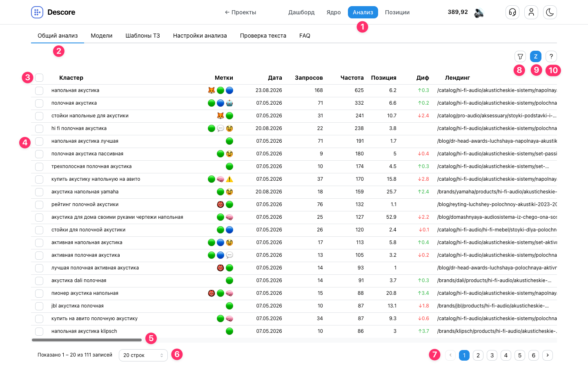Click the megaphone icon beside 389,92
Image resolution: width=588 pixels, height=368 pixels.
click(479, 13)
